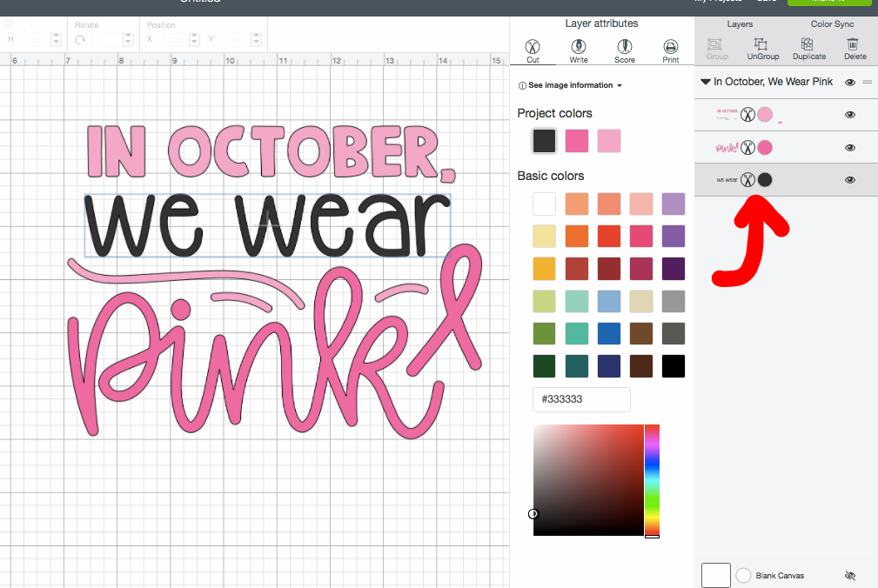The width and height of the screenshot is (878, 588).
Task: Click the Y position stepper
Action: coord(256,39)
